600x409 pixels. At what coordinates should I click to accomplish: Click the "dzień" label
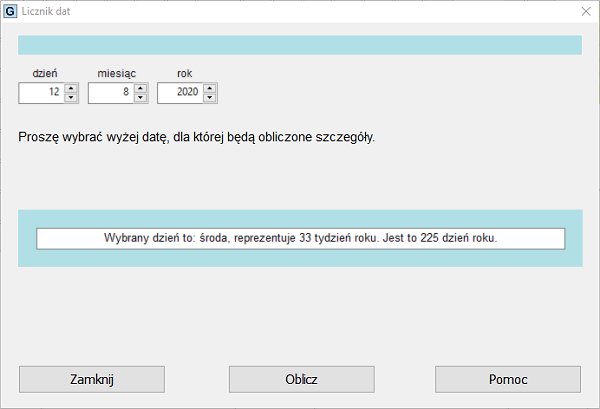point(45,72)
